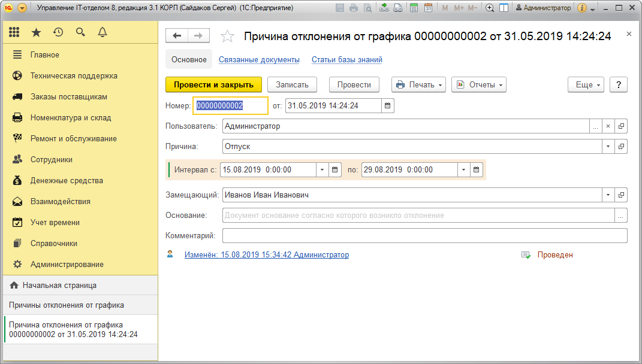Click the Провести button
Viewport: 642px width, 364px height.
point(354,84)
